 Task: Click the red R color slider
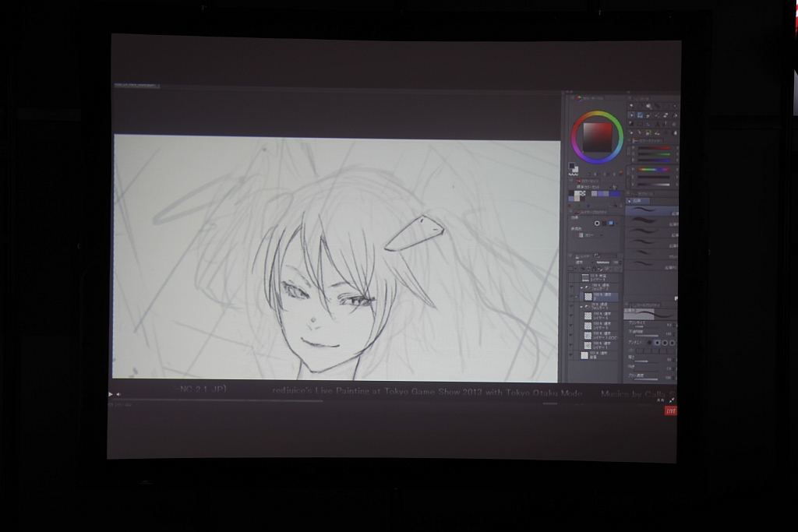(655, 147)
